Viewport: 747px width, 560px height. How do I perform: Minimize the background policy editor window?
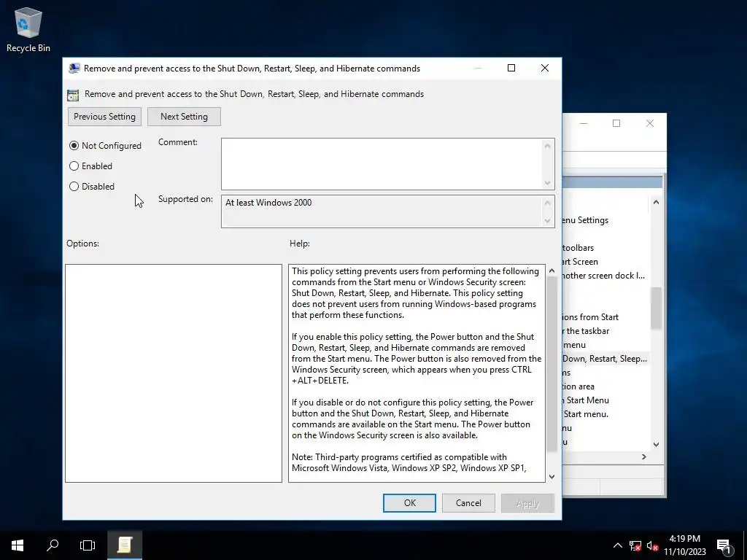pos(584,123)
